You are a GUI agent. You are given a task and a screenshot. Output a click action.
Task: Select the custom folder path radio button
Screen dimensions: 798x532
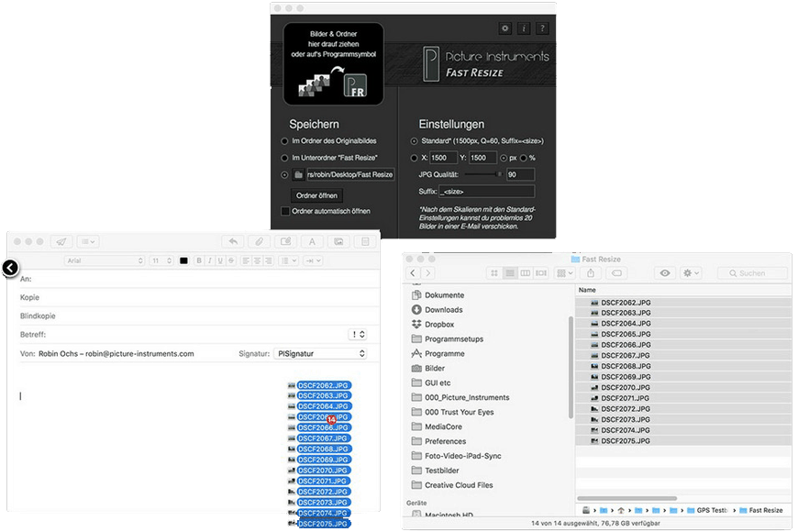[284, 174]
